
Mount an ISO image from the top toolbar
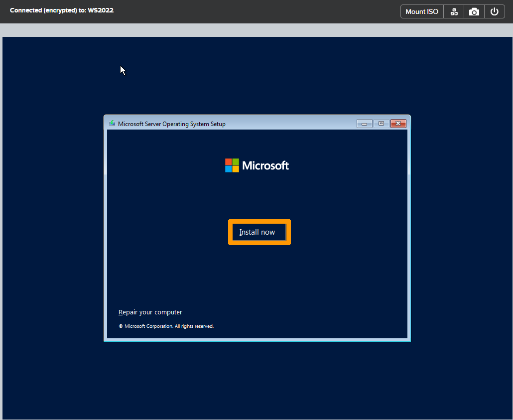point(421,11)
